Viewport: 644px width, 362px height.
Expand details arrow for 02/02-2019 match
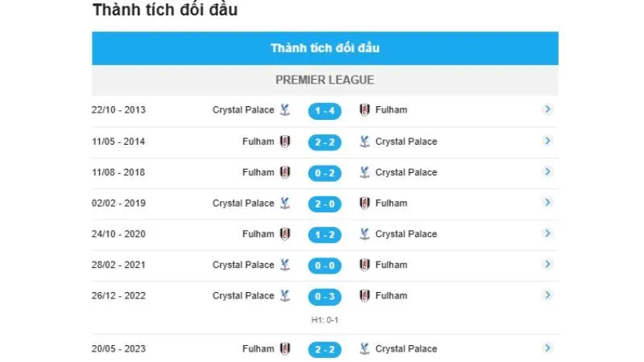click(x=547, y=203)
